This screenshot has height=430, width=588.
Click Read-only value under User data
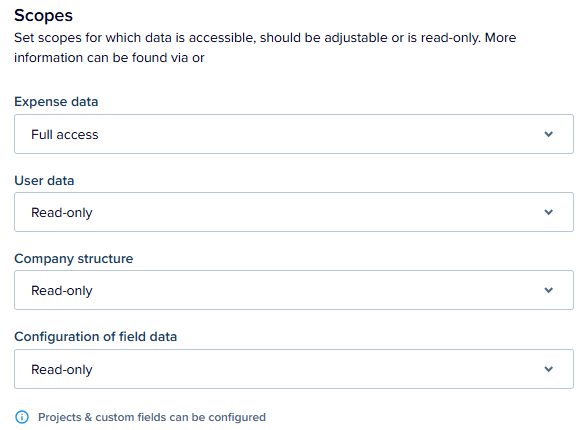coord(62,213)
